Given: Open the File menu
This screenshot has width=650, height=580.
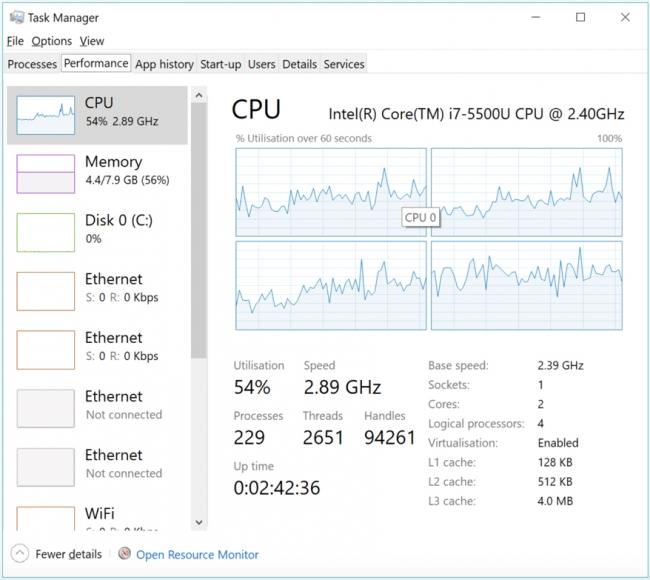Looking at the screenshot, I should point(15,41).
